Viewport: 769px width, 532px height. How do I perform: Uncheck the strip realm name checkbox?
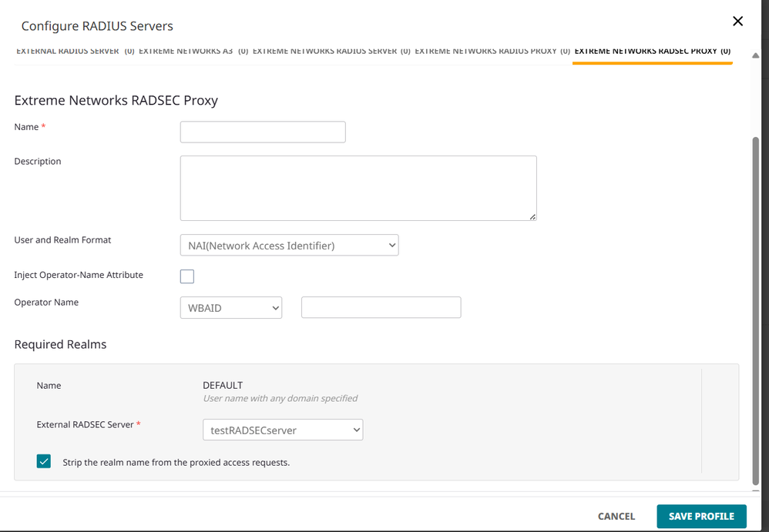pos(44,462)
